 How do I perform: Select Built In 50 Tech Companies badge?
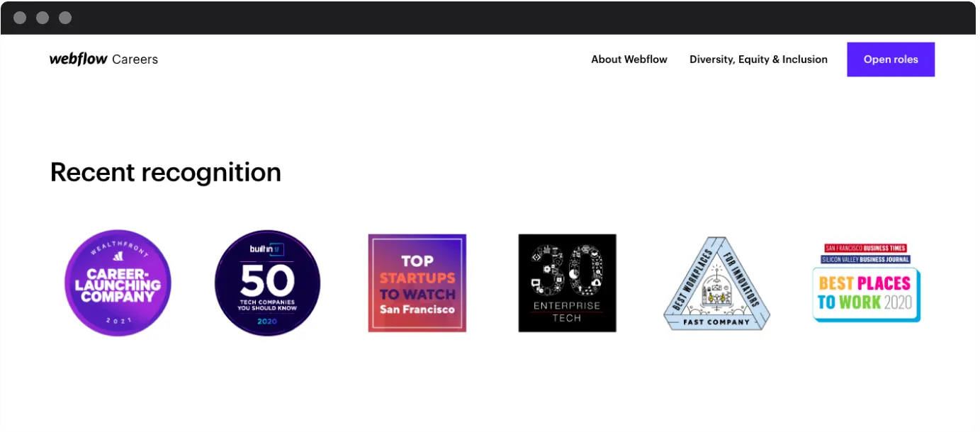(x=268, y=283)
